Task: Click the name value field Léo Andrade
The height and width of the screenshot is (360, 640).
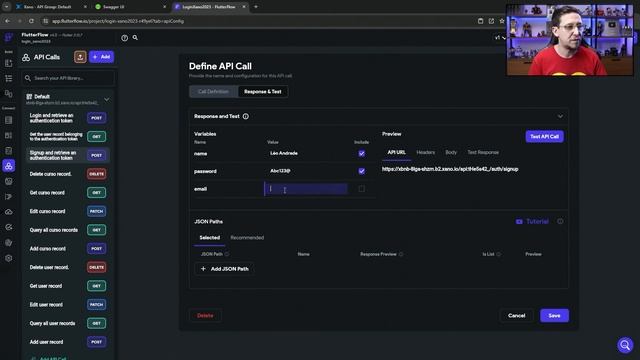Action: tap(306, 153)
